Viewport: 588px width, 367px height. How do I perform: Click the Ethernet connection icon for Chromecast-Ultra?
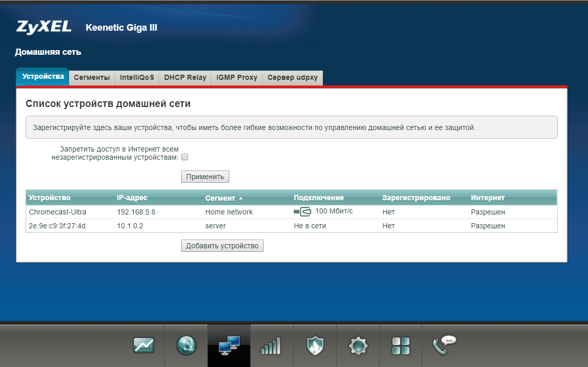tap(302, 211)
